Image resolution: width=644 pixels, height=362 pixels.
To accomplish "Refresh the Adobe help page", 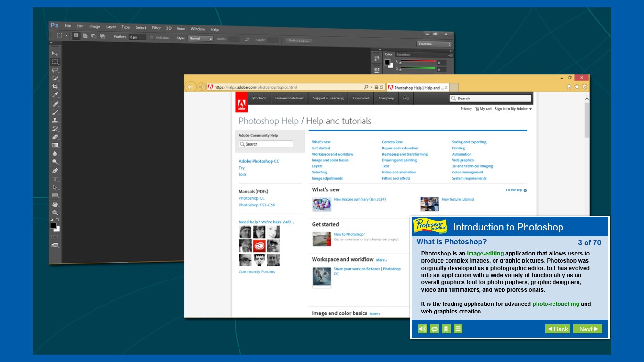I will click(x=381, y=87).
